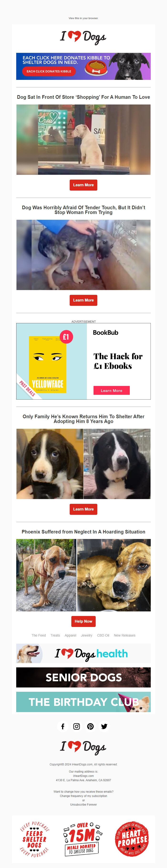Click View this in your browser link
167x868 pixels.
pyautogui.click(x=83, y=18)
